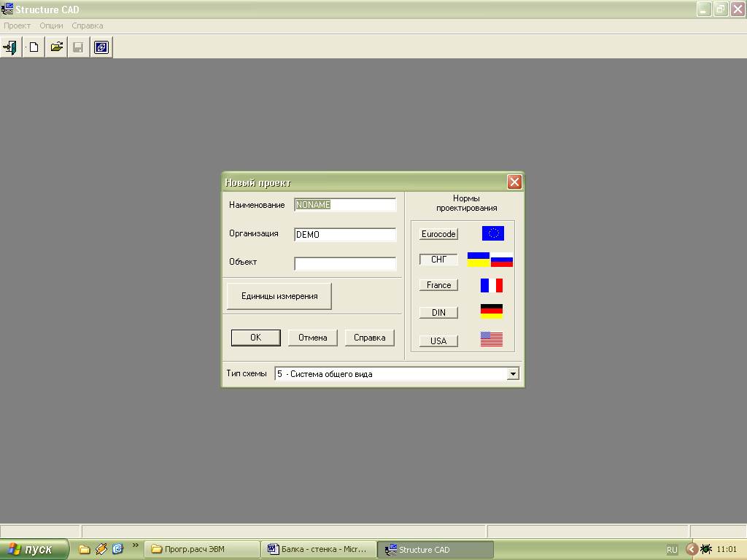Image resolution: width=747 pixels, height=560 pixels.
Task: Focus the empty Объект input field
Action: 345,263
